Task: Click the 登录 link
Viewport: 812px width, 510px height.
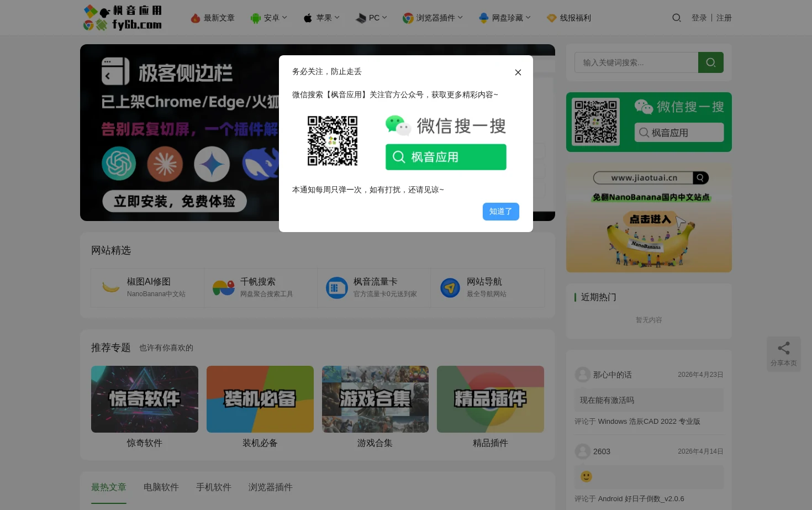Action: pos(699,18)
